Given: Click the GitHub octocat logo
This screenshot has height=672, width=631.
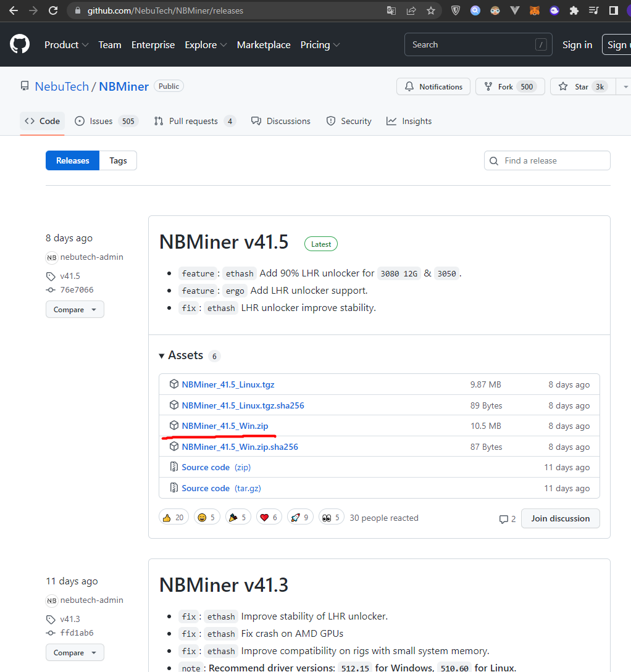Looking at the screenshot, I should pyautogui.click(x=20, y=44).
